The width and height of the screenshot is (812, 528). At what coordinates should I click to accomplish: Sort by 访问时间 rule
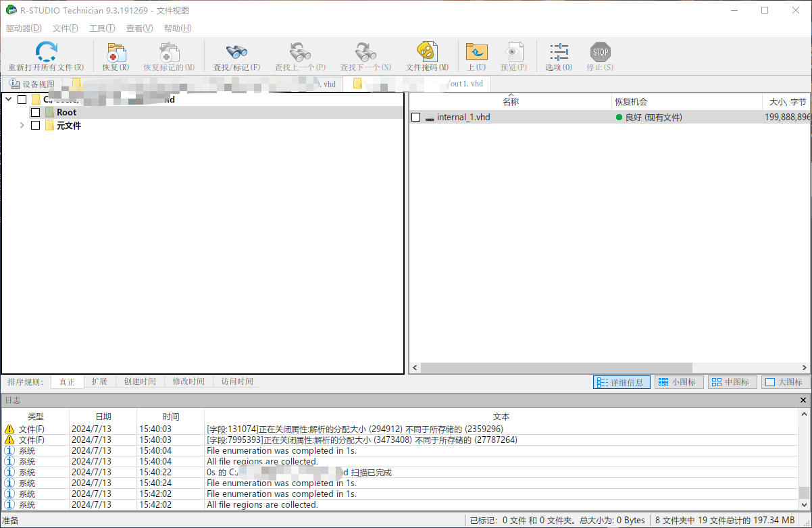[x=237, y=382]
